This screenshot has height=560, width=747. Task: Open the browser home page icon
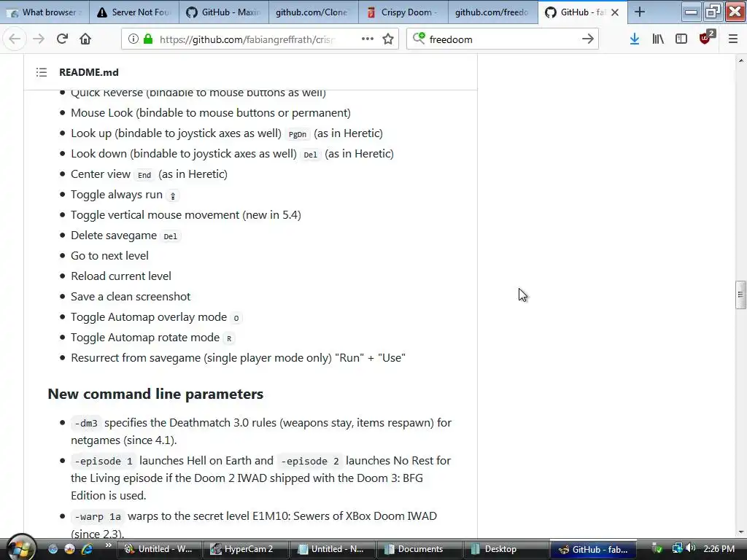click(85, 39)
